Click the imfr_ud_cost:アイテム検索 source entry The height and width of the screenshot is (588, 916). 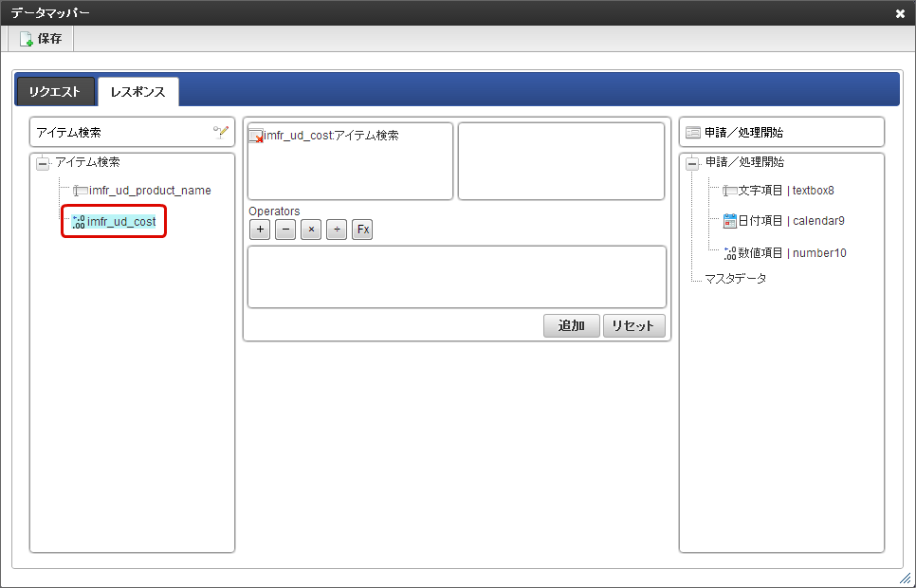(331, 136)
